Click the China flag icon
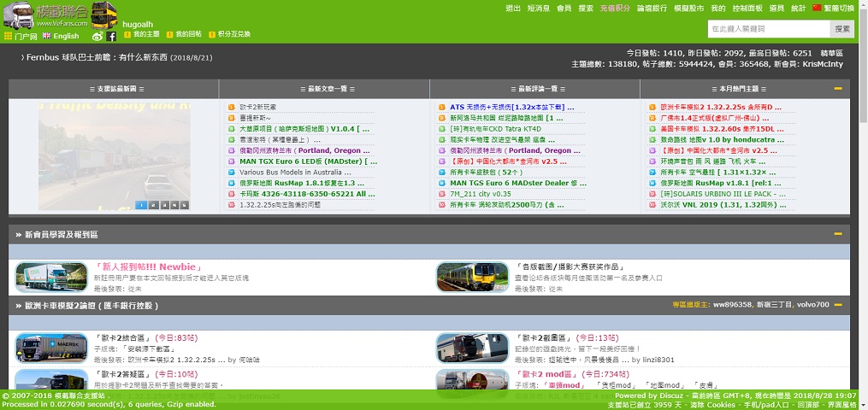 tap(817, 8)
